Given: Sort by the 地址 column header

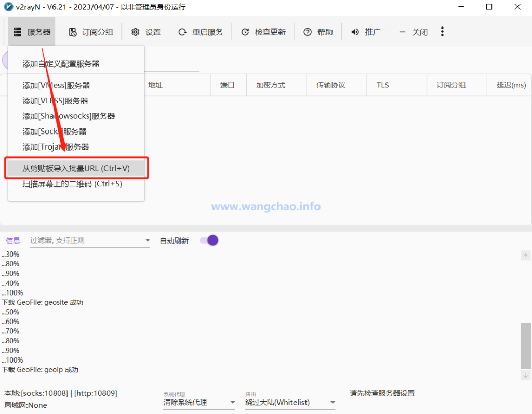Looking at the screenshot, I should [x=177, y=85].
